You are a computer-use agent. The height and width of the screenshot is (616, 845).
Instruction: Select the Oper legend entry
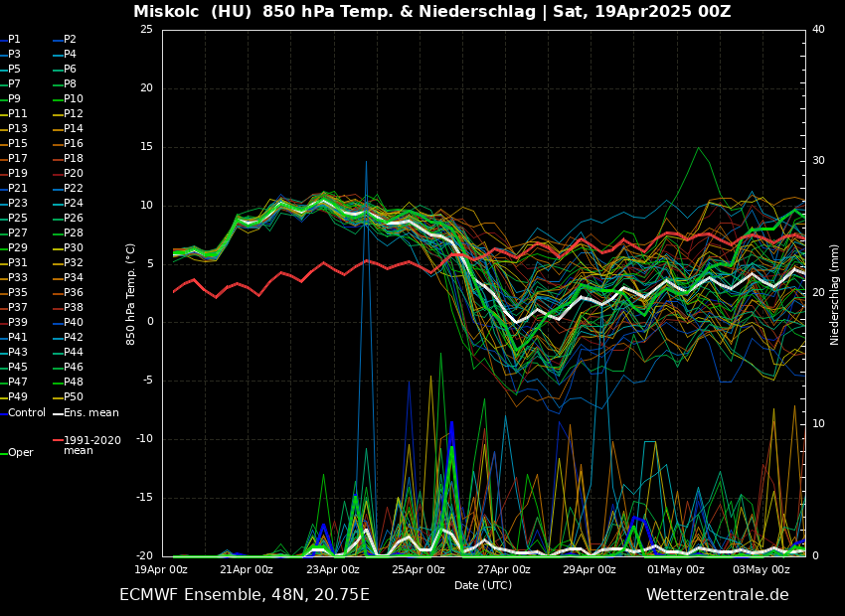[21, 453]
